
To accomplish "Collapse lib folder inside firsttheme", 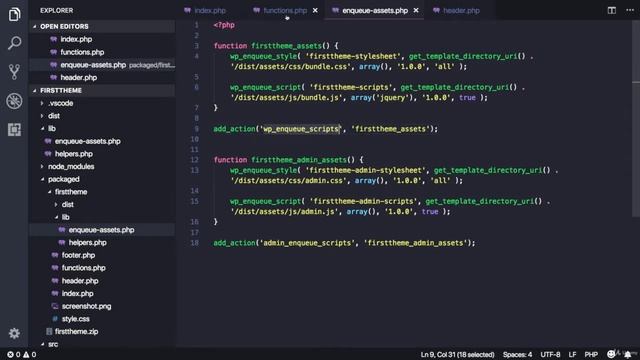I will click(x=66, y=217).
